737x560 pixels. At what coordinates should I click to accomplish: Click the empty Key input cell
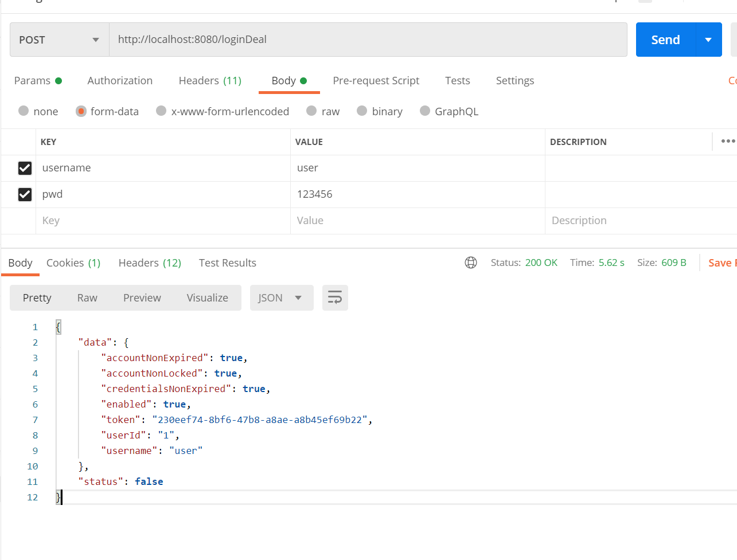pos(163,221)
